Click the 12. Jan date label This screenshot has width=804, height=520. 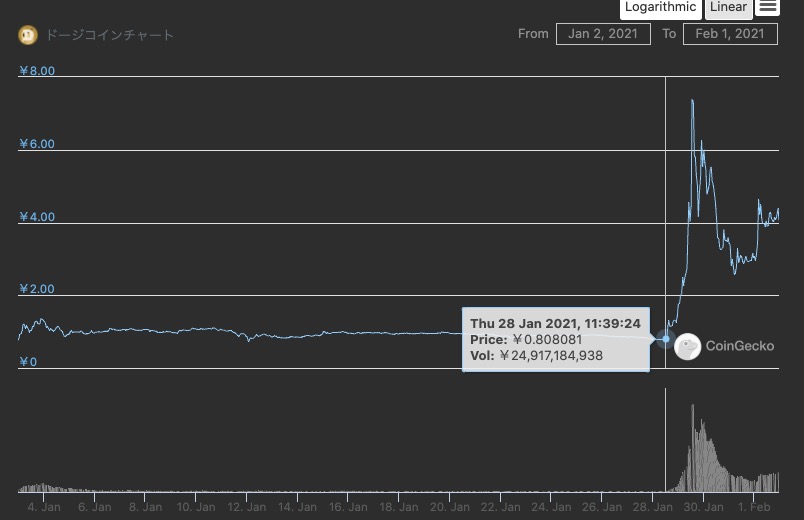point(247,507)
